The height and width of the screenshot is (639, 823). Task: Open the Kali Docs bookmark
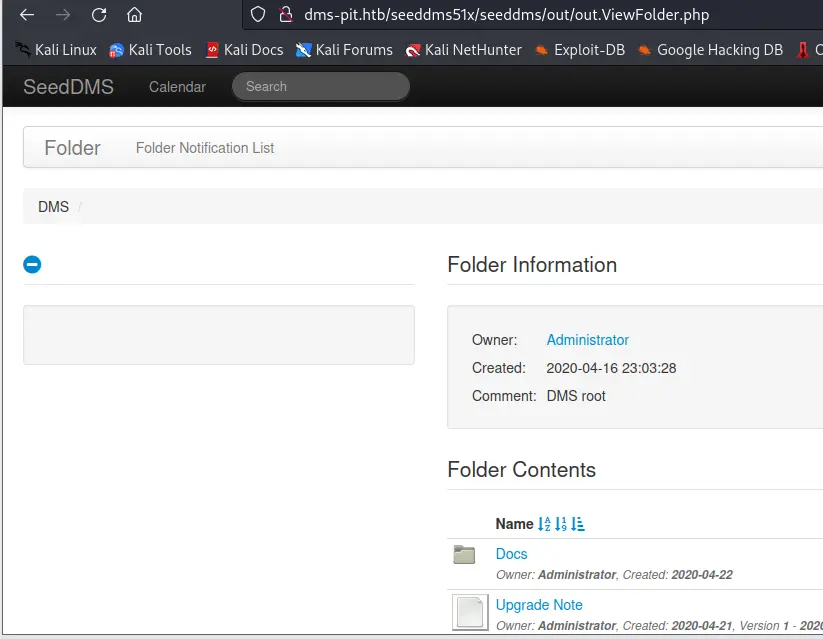(x=245, y=50)
